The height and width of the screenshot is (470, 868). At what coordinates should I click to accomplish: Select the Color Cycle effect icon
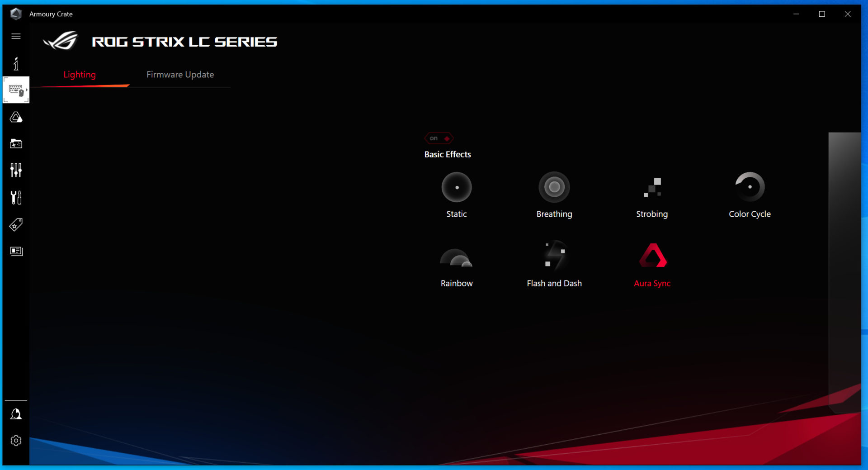pos(750,187)
